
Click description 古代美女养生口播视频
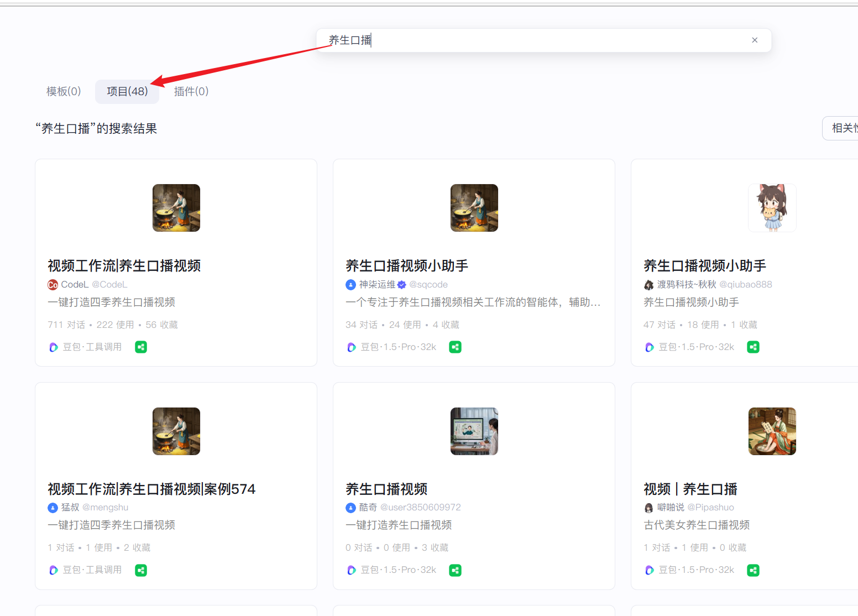point(697,525)
